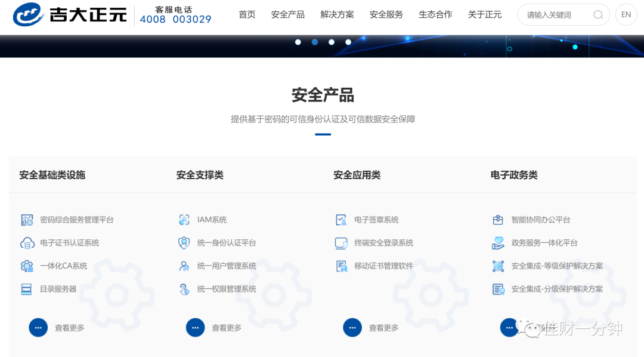Click the 吉大正元 logo icon

(28, 14)
